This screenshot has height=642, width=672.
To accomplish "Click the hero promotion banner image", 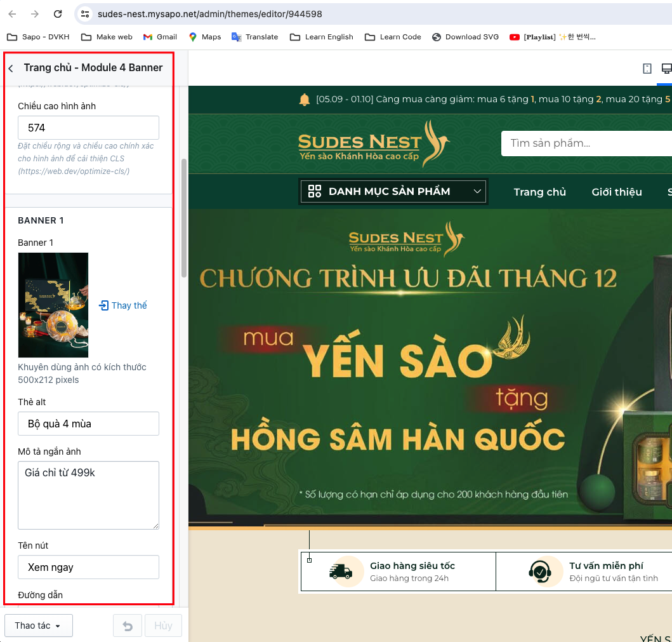I will click(x=430, y=368).
